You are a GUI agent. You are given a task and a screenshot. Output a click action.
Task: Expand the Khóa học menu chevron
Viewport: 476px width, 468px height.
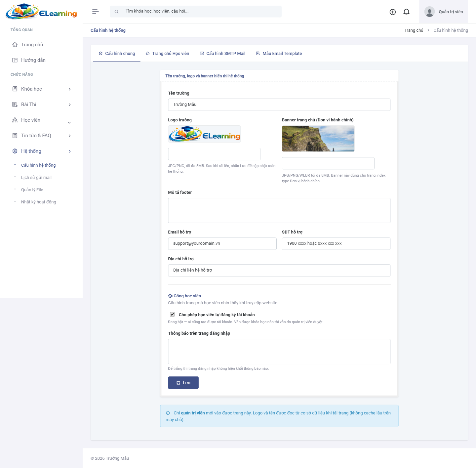pyautogui.click(x=70, y=89)
